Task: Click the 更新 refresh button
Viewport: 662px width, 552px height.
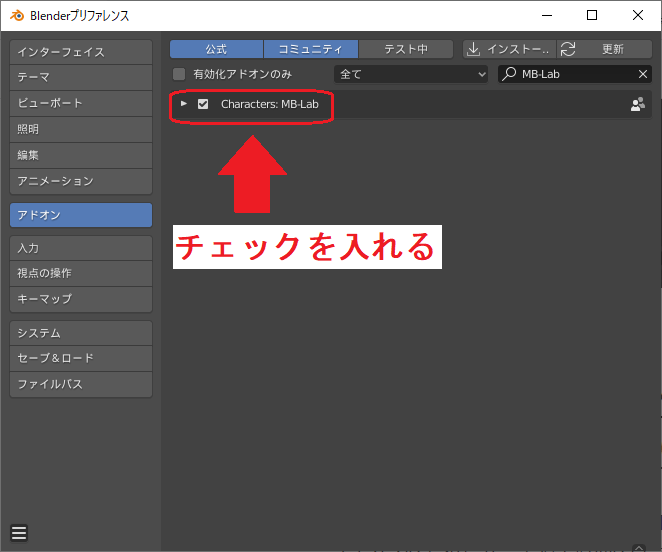Action: [605, 49]
